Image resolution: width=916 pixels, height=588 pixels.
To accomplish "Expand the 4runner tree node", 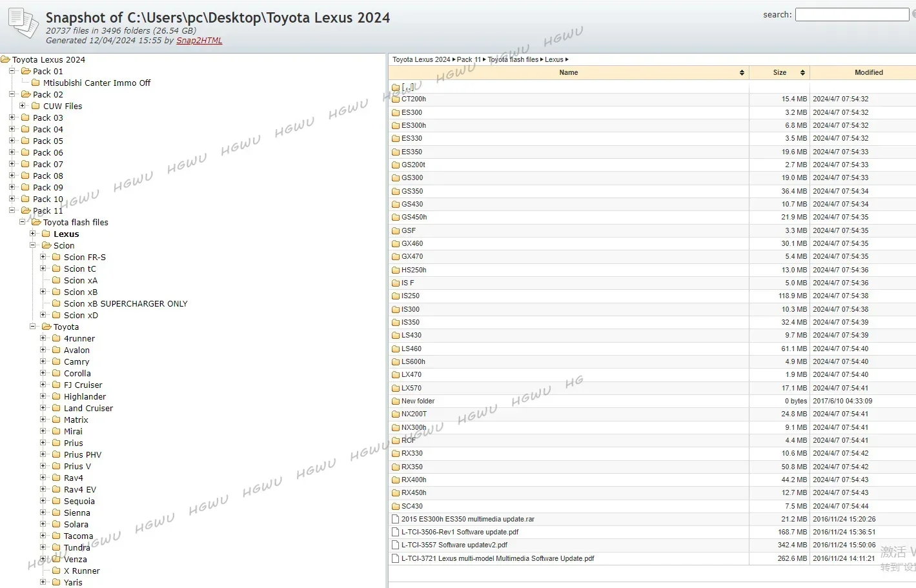I will click(43, 338).
